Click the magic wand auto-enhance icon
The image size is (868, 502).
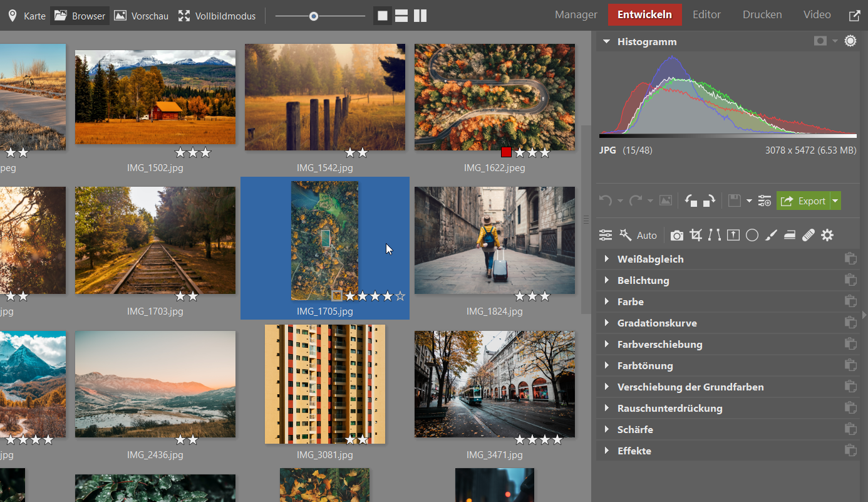[x=625, y=235]
